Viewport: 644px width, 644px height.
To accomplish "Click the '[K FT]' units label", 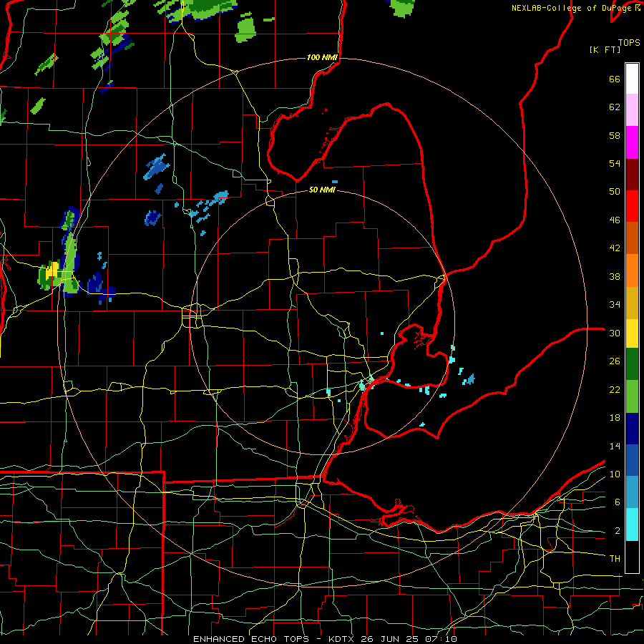I will click(x=605, y=50).
